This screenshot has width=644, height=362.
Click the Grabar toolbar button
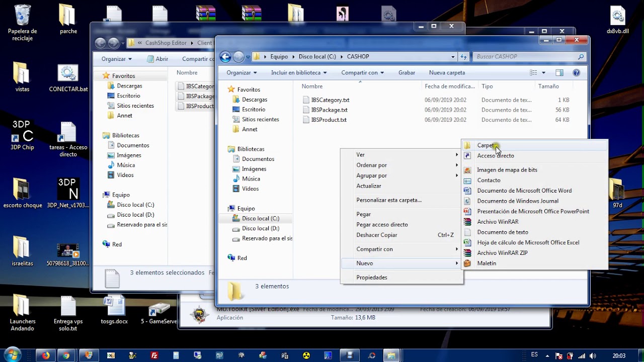407,73
